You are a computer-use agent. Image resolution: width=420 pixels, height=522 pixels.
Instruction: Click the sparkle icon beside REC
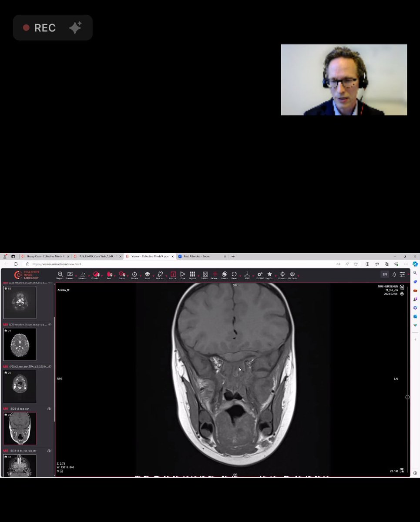tap(75, 28)
